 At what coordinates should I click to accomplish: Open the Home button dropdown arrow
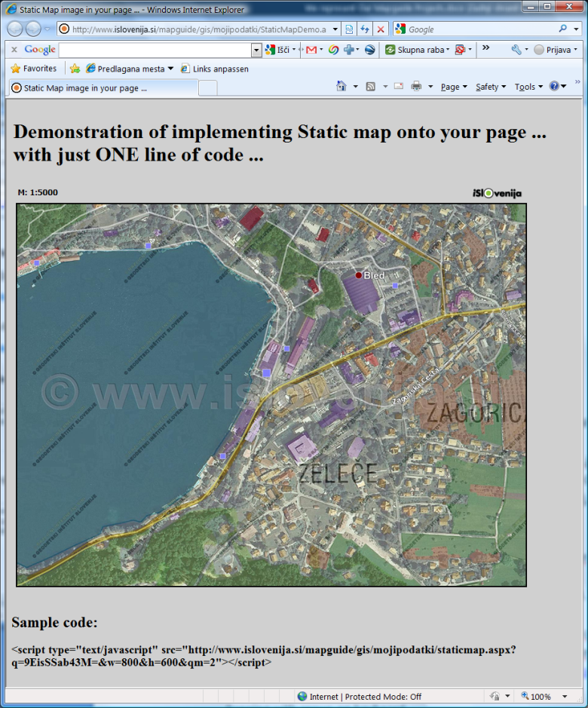(355, 86)
